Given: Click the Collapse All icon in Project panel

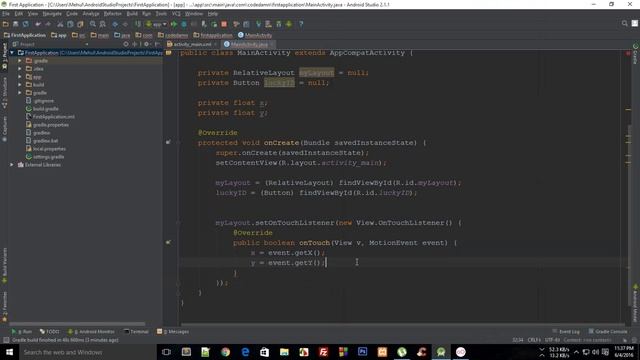Looking at the screenshot, I should [x=134, y=44].
